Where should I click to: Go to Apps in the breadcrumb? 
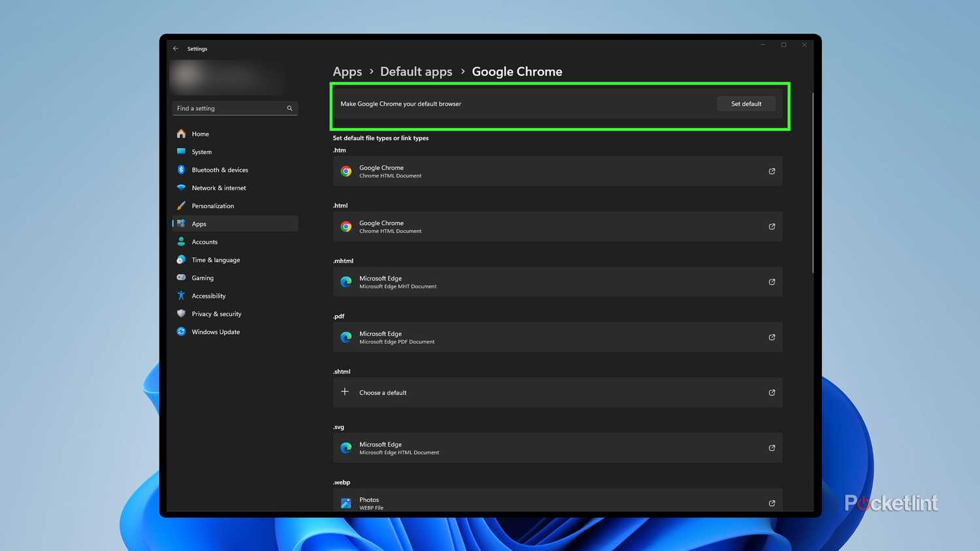(347, 72)
